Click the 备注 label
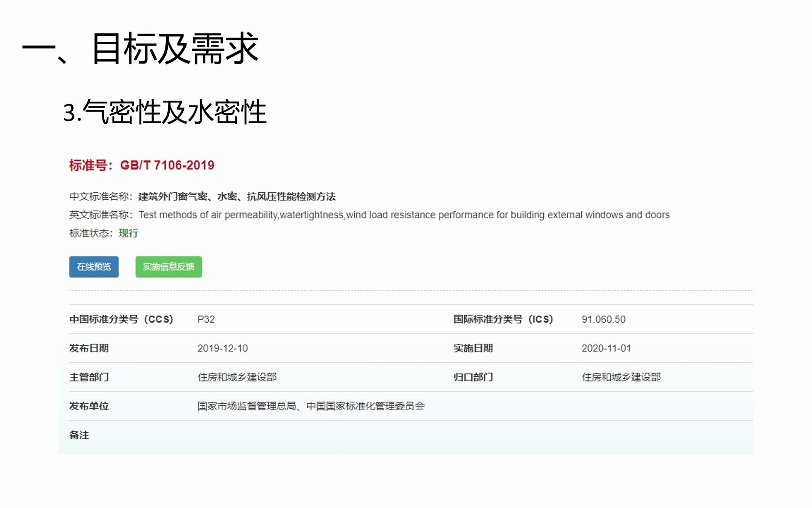 pos(79,435)
